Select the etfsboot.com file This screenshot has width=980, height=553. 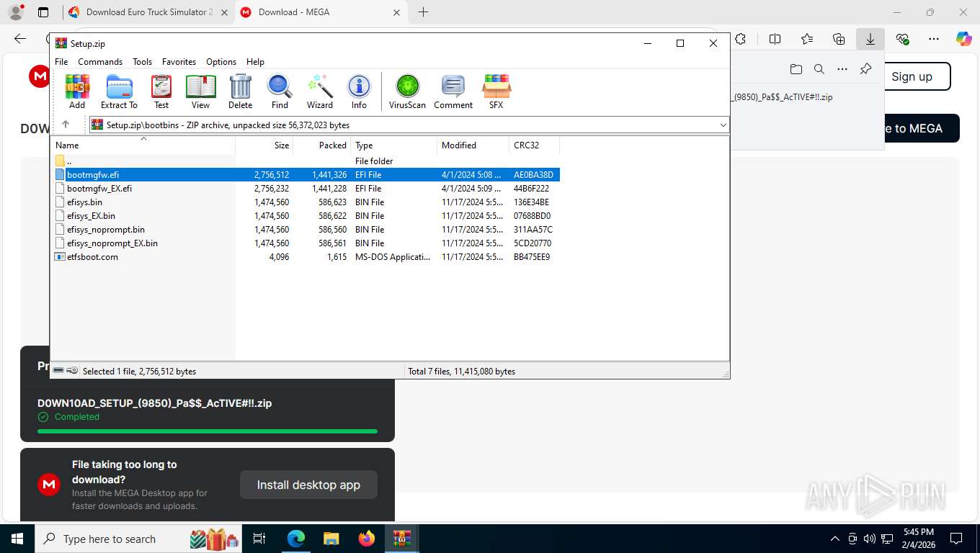pyautogui.click(x=307, y=257)
